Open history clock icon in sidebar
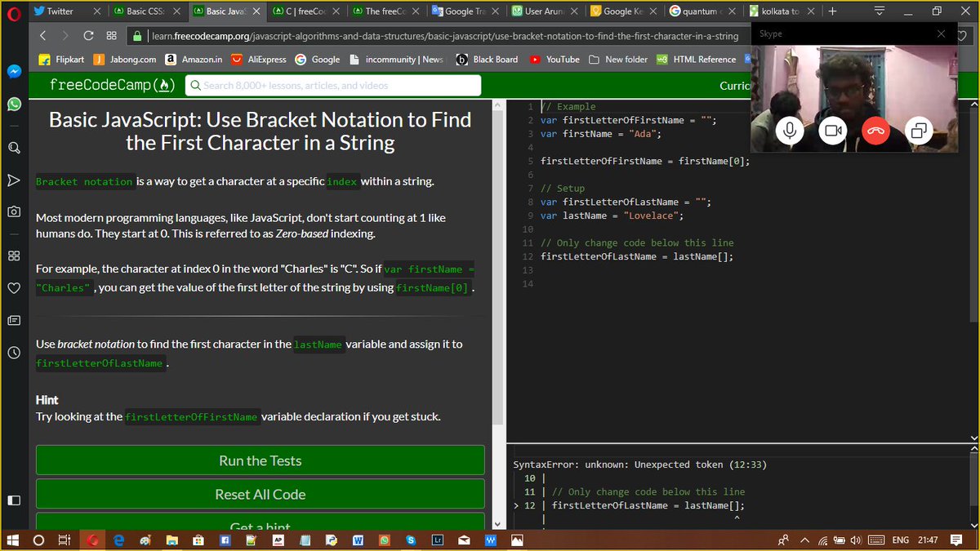The height and width of the screenshot is (551, 980). (x=14, y=353)
